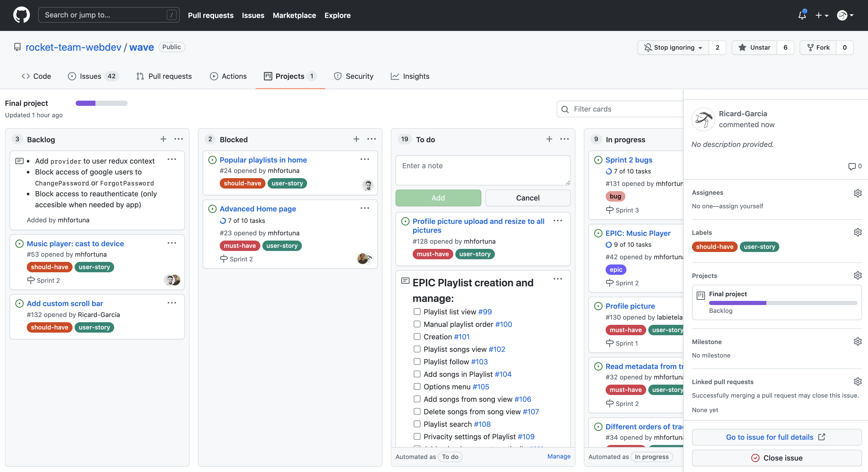This screenshot has height=472, width=868.
Task: Add a card to the Blocked column
Action: click(356, 139)
